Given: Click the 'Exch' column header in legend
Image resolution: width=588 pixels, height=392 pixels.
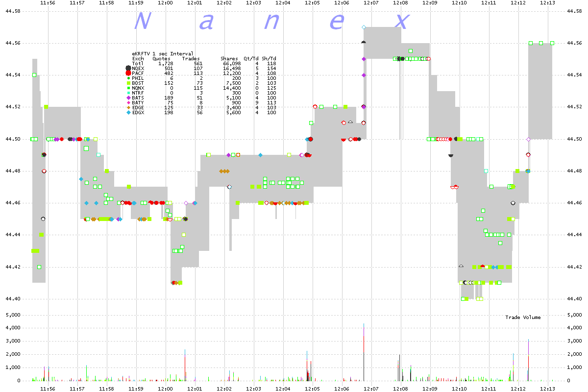Looking at the screenshot, I should tap(138, 58).
